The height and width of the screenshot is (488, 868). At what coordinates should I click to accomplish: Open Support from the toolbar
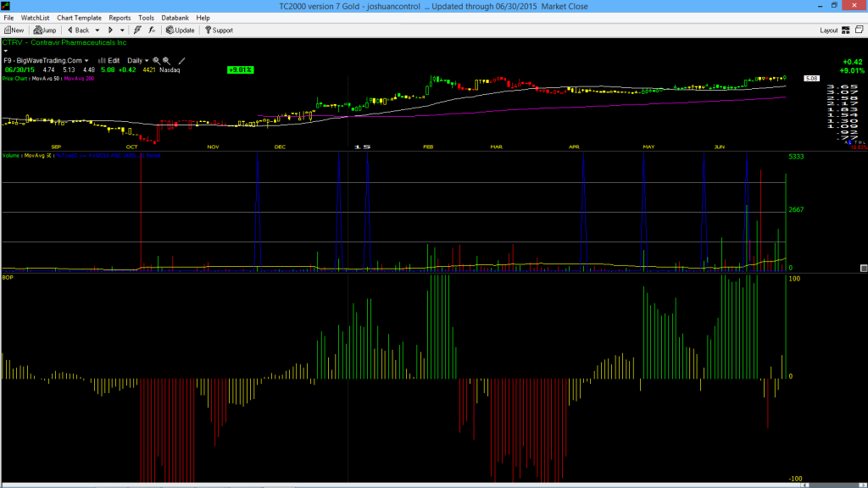219,30
